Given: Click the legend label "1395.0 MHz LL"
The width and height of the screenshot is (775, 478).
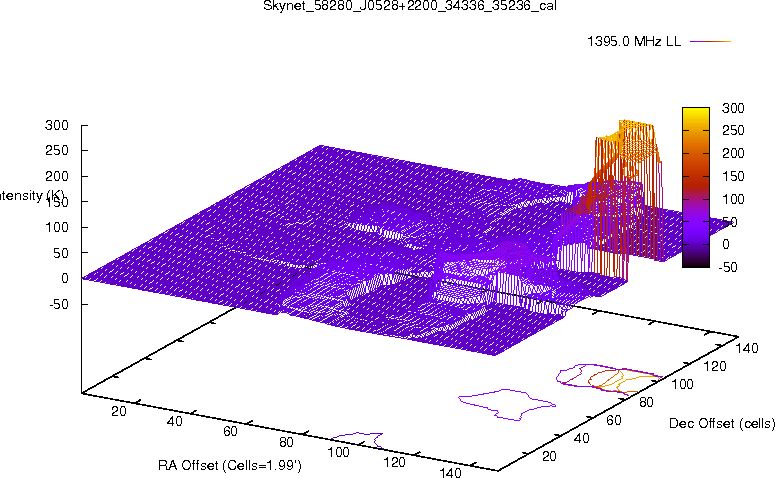Looking at the screenshot, I should [634, 42].
